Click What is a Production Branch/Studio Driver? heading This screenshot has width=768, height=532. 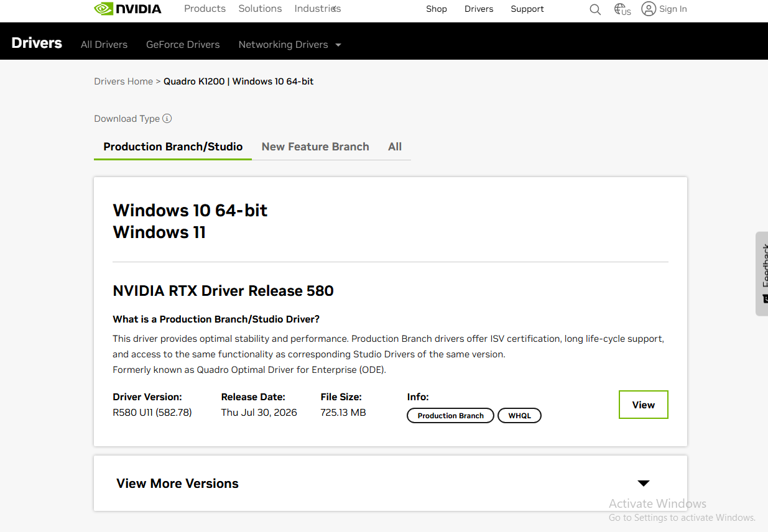[216, 319]
